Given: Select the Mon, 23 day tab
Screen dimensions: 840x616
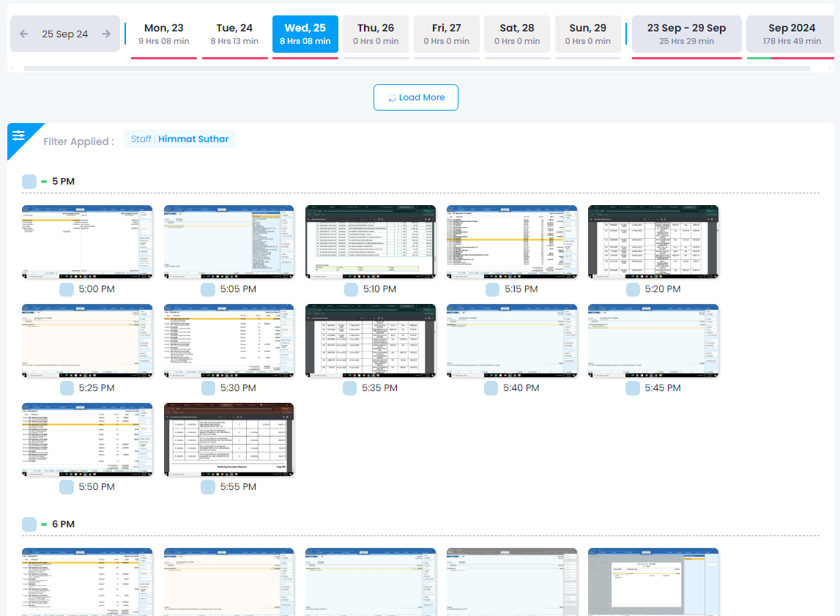Looking at the screenshot, I should pyautogui.click(x=163, y=34).
